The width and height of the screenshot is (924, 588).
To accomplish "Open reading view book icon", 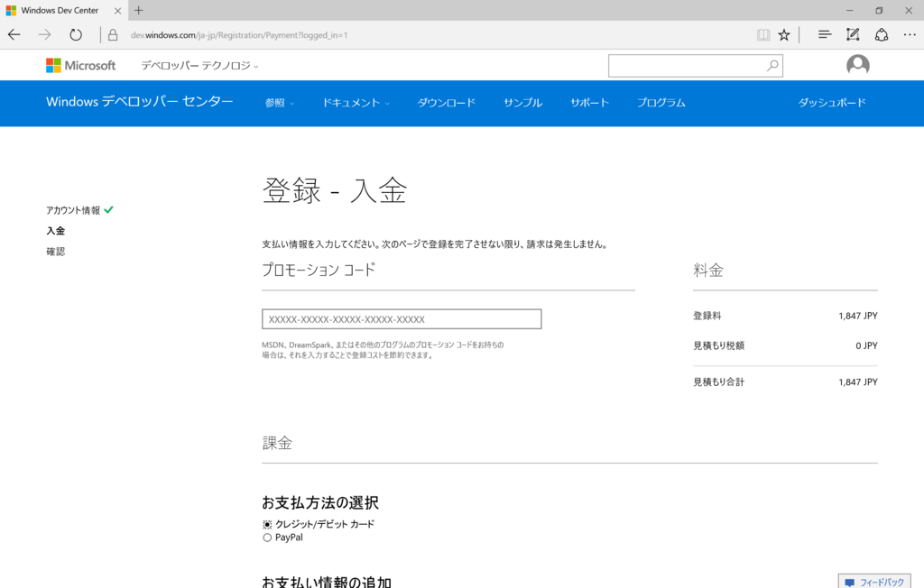I will (763, 35).
